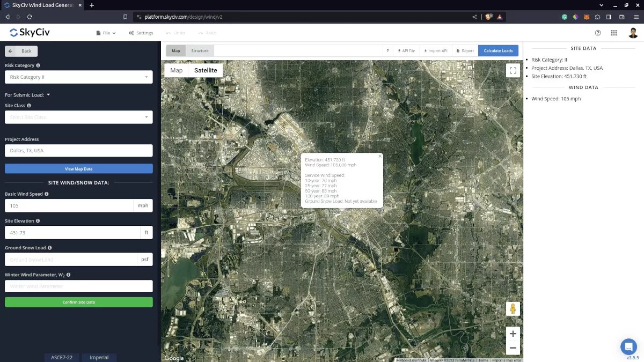Switch map to default Map view
The image size is (644, 362).
[177, 70]
